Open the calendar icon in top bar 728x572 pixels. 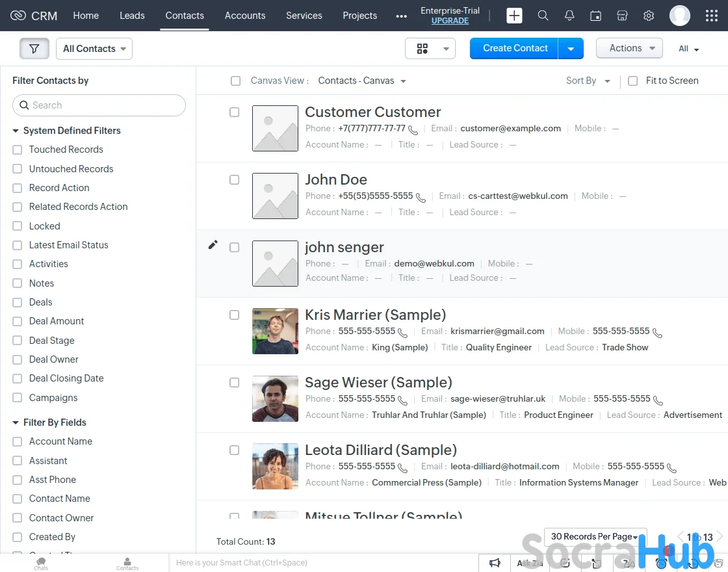coord(595,16)
